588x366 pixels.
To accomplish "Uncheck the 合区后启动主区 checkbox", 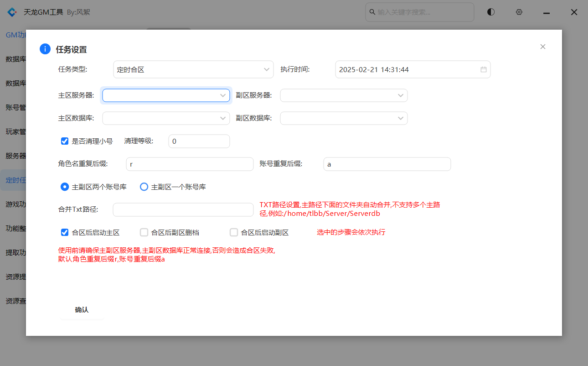I will point(65,232).
